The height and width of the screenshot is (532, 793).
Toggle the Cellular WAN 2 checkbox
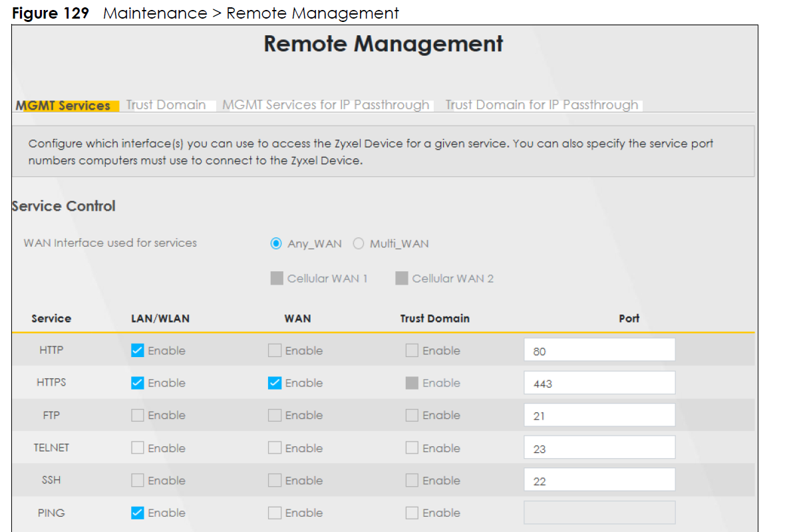click(402, 279)
